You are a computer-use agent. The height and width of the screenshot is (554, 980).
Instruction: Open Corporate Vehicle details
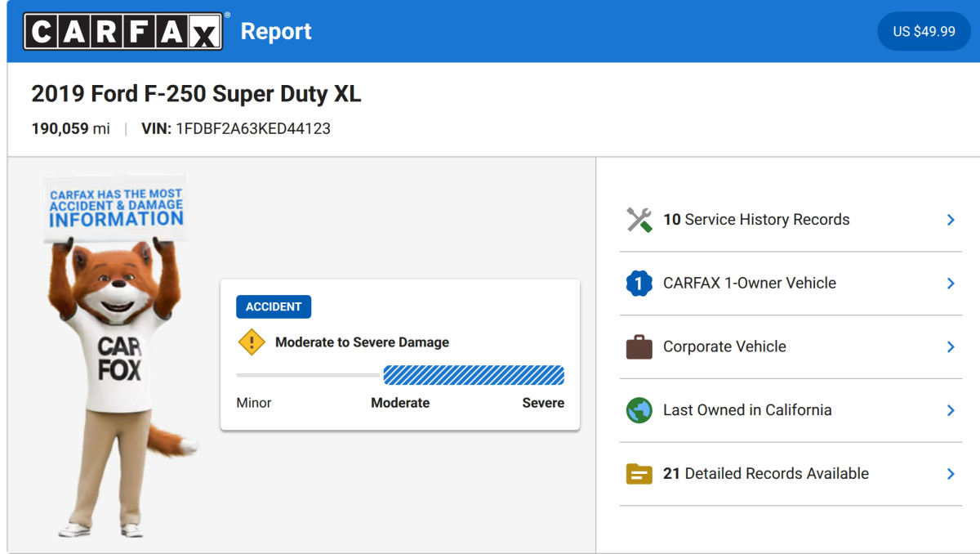791,346
